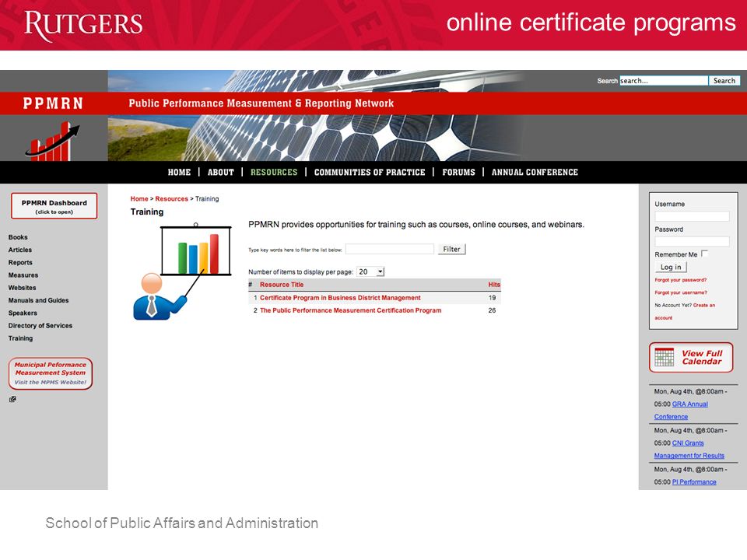The height and width of the screenshot is (560, 747).
Task: Open The Public Performance Measurement Certification Program
Action: click(351, 310)
